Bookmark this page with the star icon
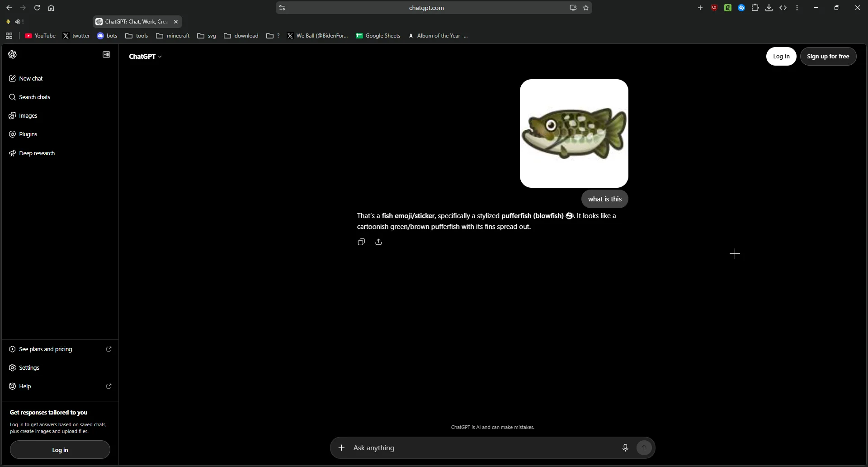 586,8
